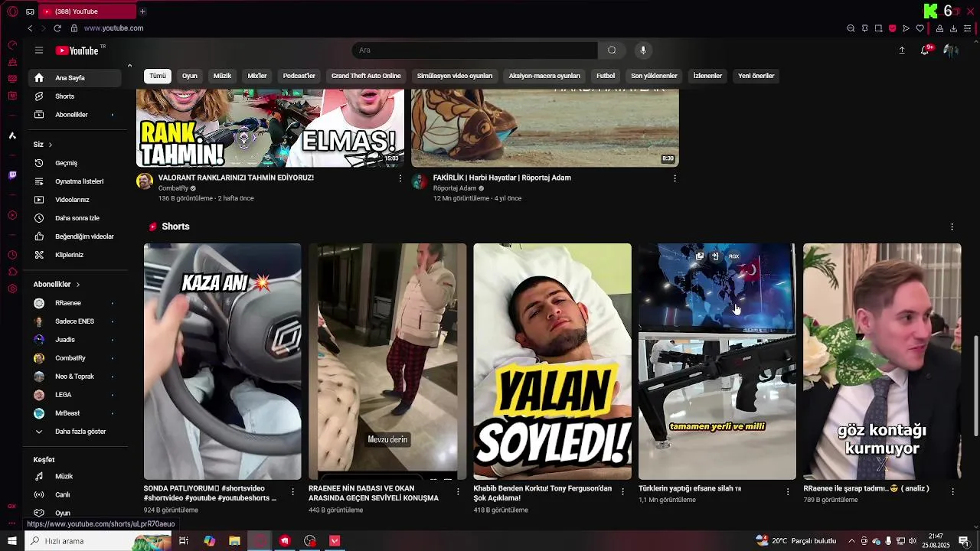
Task: Open the CombatRy channel link under video
Action: [x=173, y=188]
